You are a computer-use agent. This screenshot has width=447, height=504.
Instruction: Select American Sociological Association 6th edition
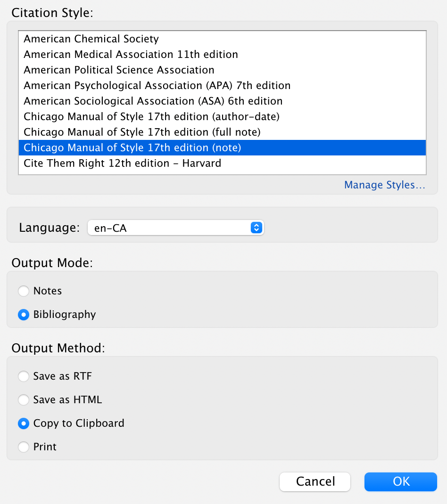click(x=223, y=101)
